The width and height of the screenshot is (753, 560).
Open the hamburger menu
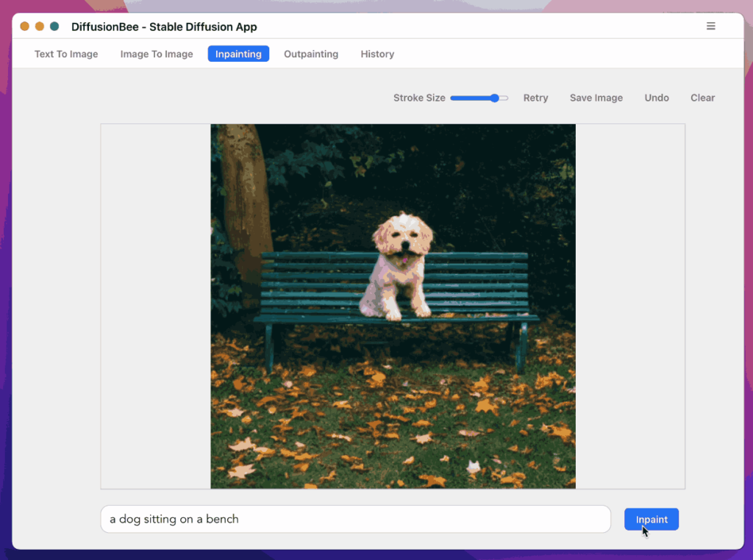[710, 26]
